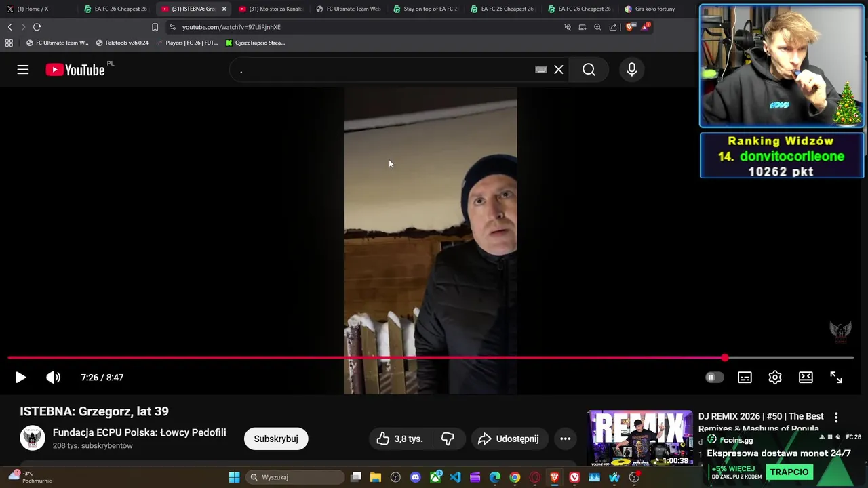Switch to Kto stoi za Kanałem tab
This screenshot has width=868, height=488.
[271, 9]
